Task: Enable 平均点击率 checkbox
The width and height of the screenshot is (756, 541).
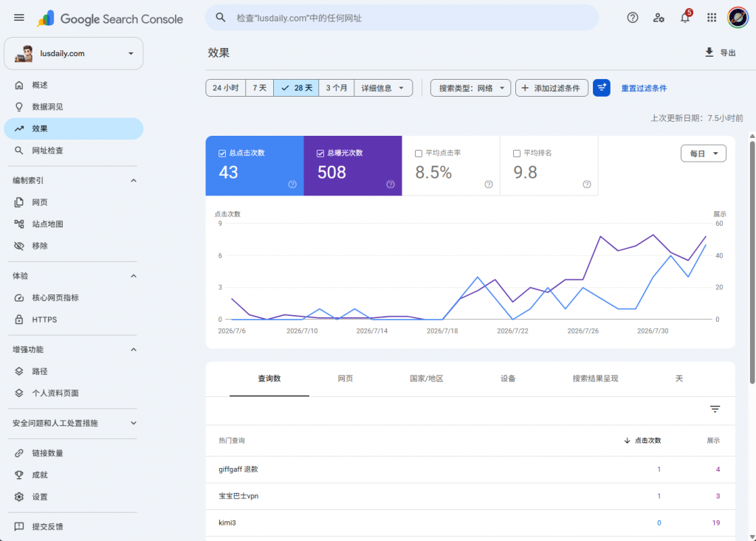Action: [x=419, y=154]
